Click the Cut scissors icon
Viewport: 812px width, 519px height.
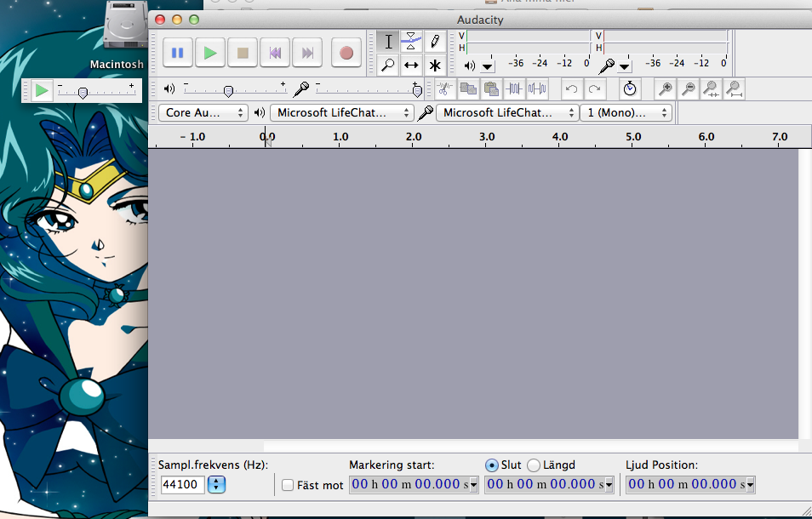pyautogui.click(x=443, y=89)
